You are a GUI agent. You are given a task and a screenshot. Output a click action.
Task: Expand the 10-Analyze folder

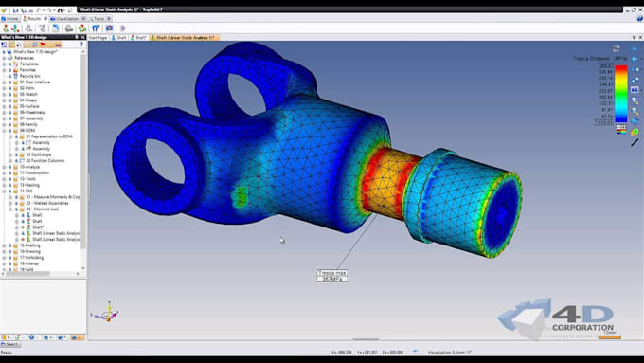click(x=5, y=167)
